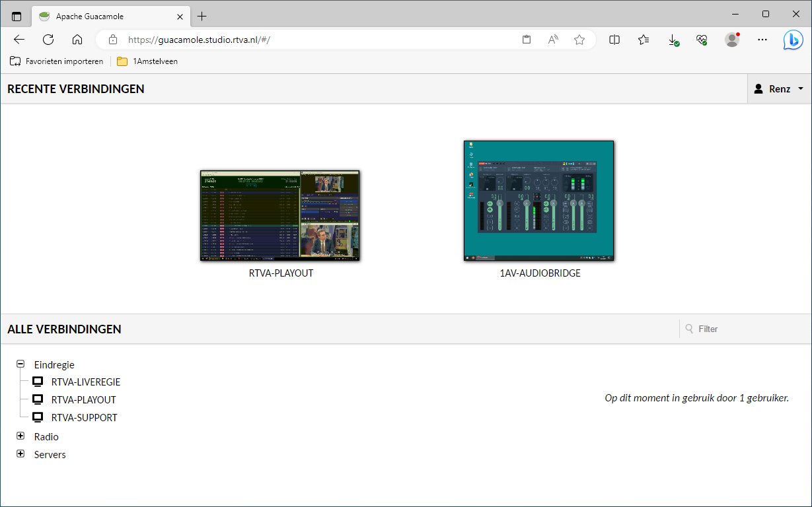Open Edge settings and more menu
This screenshot has width=812, height=507.
(762, 40)
